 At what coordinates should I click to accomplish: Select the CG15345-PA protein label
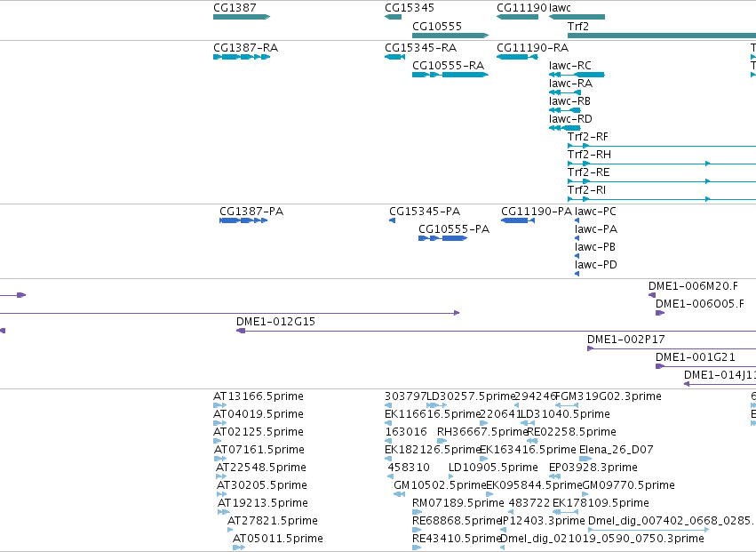pyautogui.click(x=425, y=212)
